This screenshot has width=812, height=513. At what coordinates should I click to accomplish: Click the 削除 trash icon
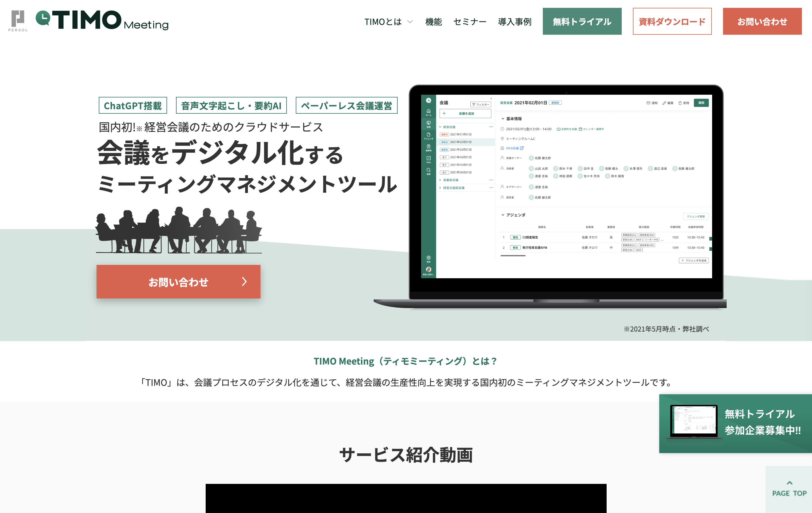[x=680, y=103]
